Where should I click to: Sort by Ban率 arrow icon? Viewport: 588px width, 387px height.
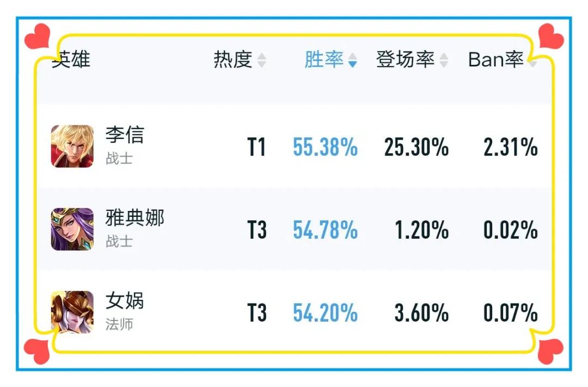[x=532, y=60]
